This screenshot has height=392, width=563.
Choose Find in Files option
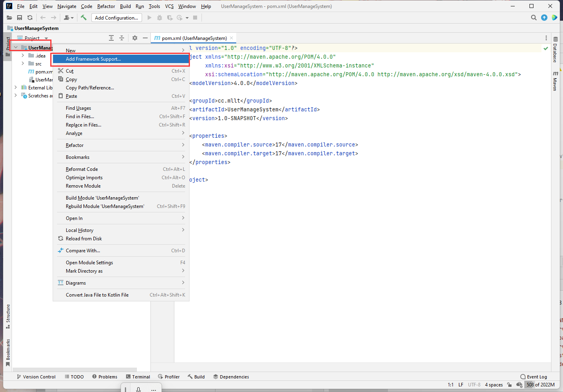click(x=121, y=117)
